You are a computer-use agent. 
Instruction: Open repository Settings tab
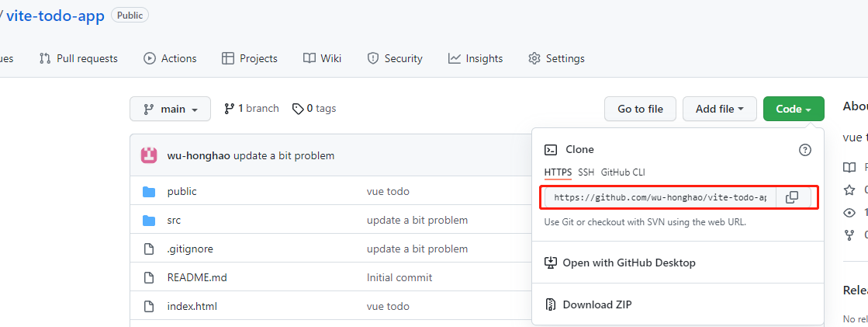pos(556,58)
